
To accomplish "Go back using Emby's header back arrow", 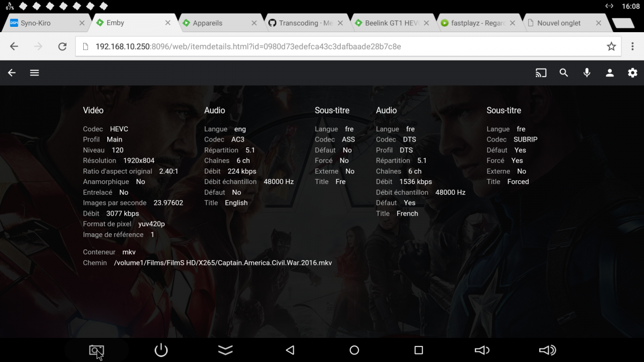I will pos(12,73).
